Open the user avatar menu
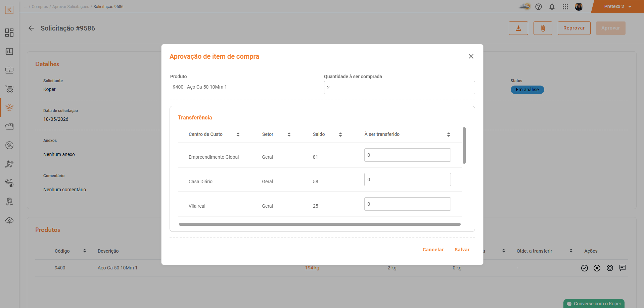Image resolution: width=644 pixels, height=308 pixels. tap(579, 7)
